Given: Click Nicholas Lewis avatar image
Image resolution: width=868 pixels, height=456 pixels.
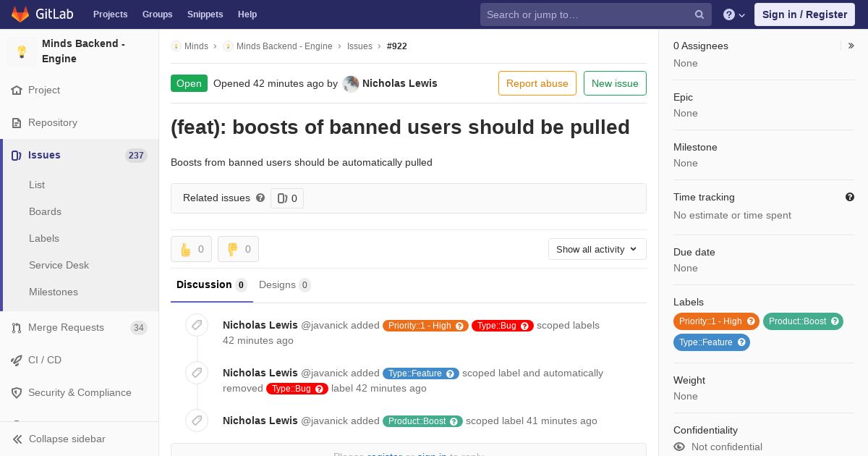Looking at the screenshot, I should tap(351, 83).
